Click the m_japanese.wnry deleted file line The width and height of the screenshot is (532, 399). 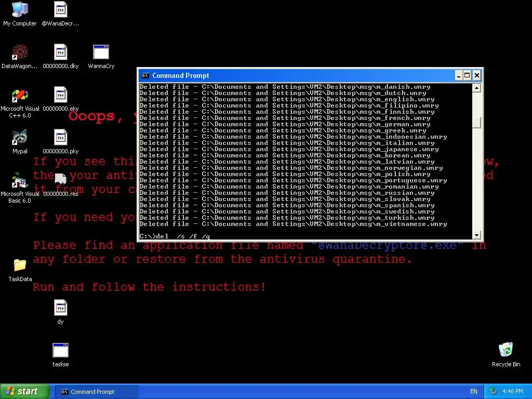click(x=289, y=149)
